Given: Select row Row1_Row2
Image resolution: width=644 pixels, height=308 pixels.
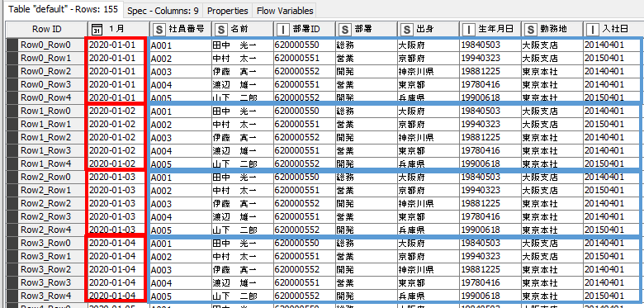Looking at the screenshot, I should point(46,138).
